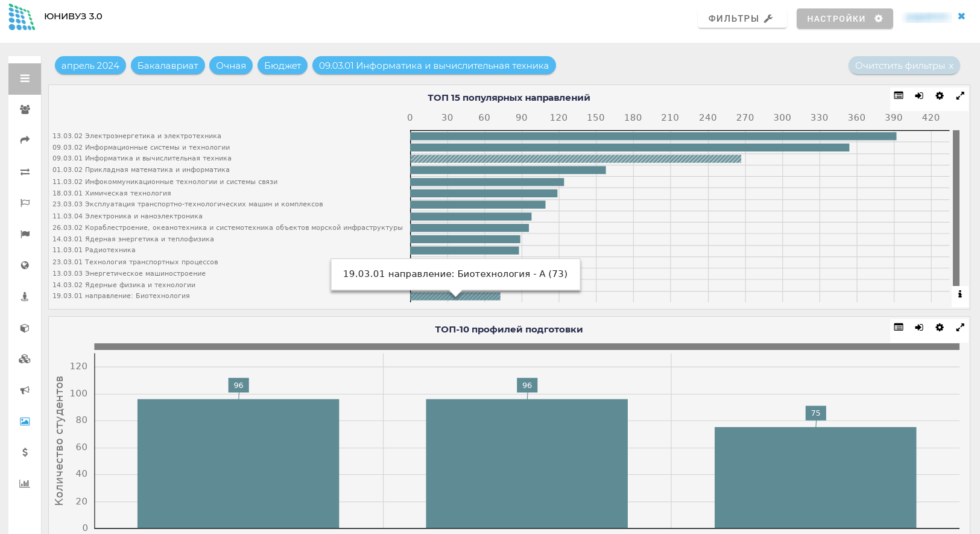
Task: Click the ТОП-10 профилей подготовки title
Action: click(509, 329)
